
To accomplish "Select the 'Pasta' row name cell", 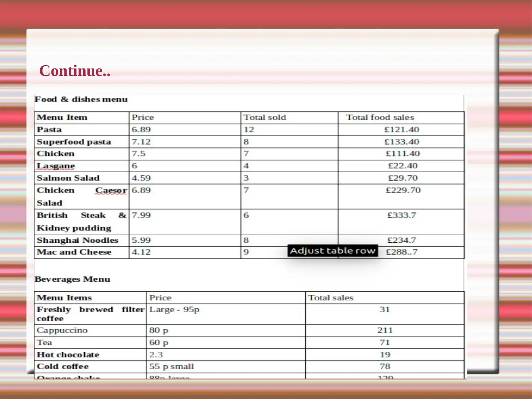I will [x=82, y=130].
